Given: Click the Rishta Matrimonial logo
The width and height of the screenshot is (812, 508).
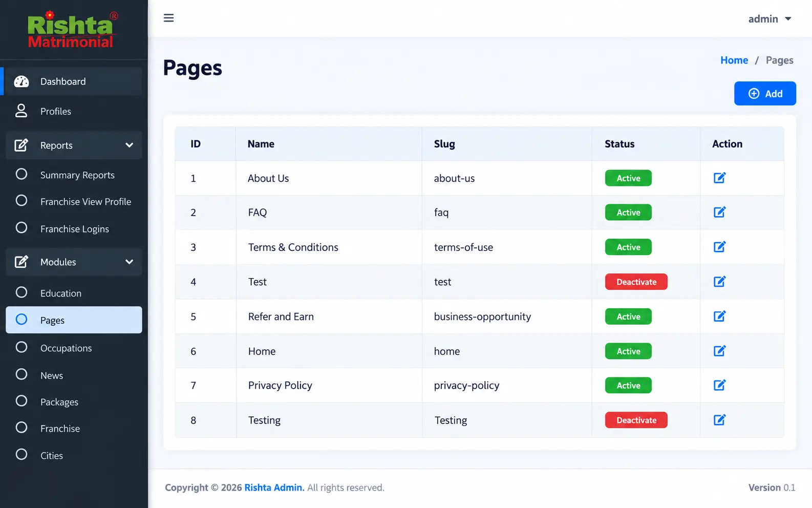Looking at the screenshot, I should [72, 30].
